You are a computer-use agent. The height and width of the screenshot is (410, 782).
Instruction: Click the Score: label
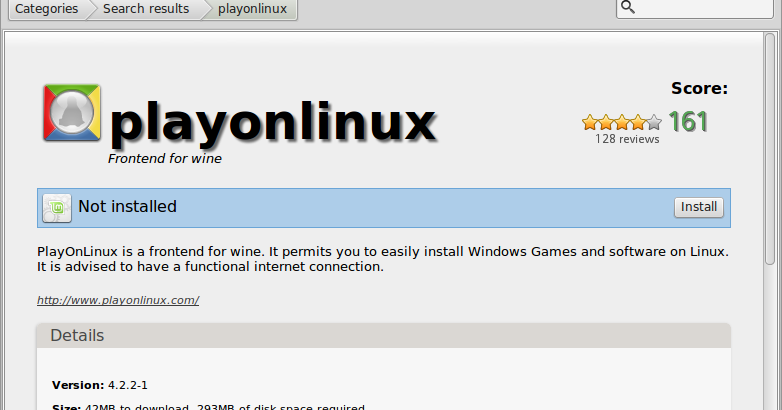[x=699, y=88]
